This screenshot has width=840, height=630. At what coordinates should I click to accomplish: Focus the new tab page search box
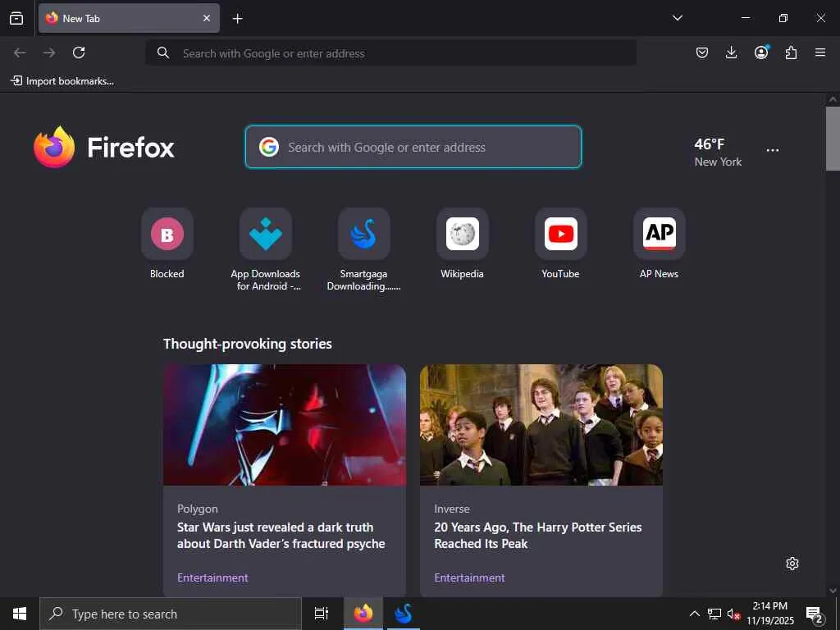coord(413,147)
